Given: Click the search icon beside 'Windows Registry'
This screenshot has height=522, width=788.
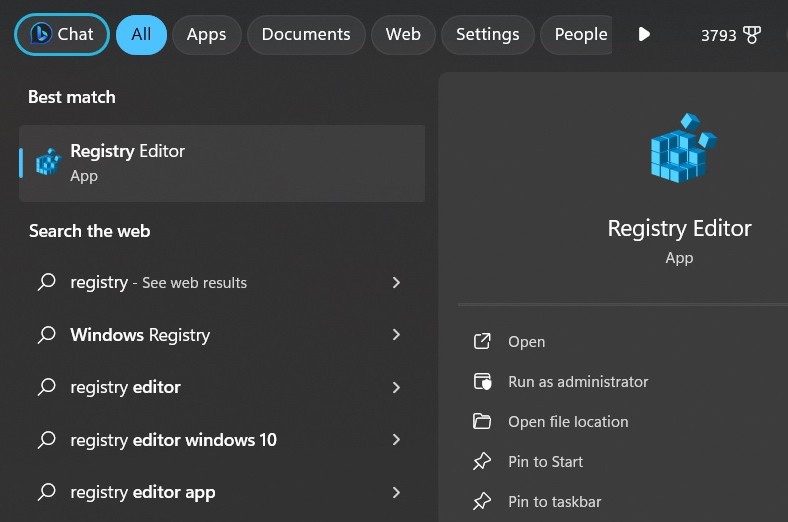Looking at the screenshot, I should coord(47,334).
